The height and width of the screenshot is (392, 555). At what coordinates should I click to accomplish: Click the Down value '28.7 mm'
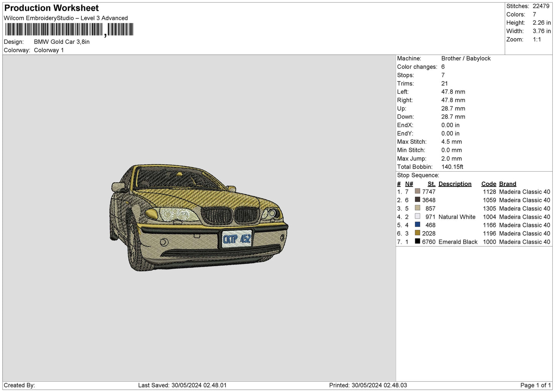453,117
